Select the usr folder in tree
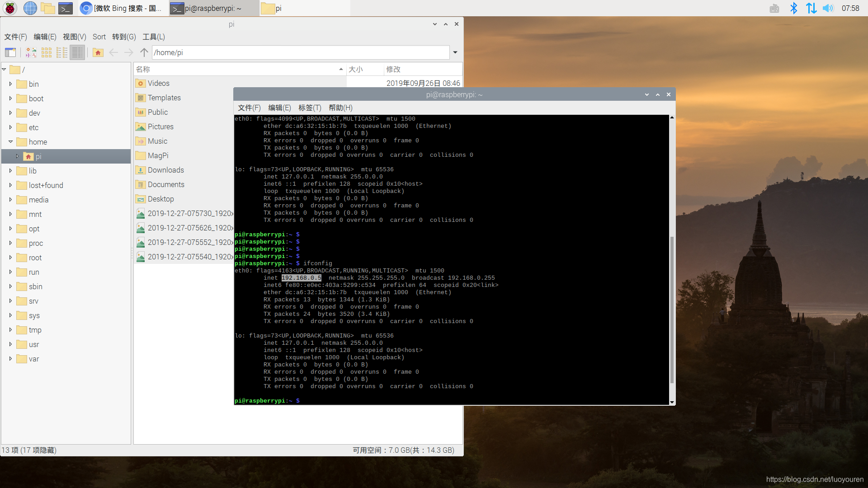This screenshot has width=868, height=488. coord(34,344)
